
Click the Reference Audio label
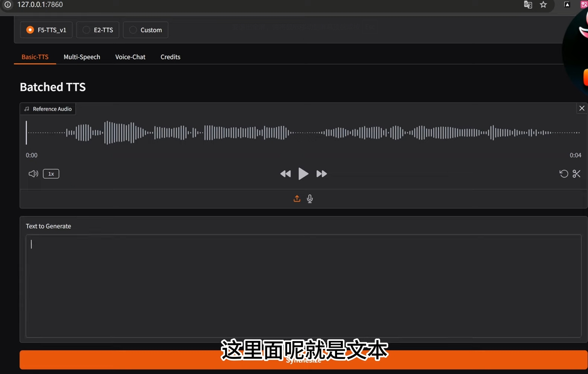[48, 109]
